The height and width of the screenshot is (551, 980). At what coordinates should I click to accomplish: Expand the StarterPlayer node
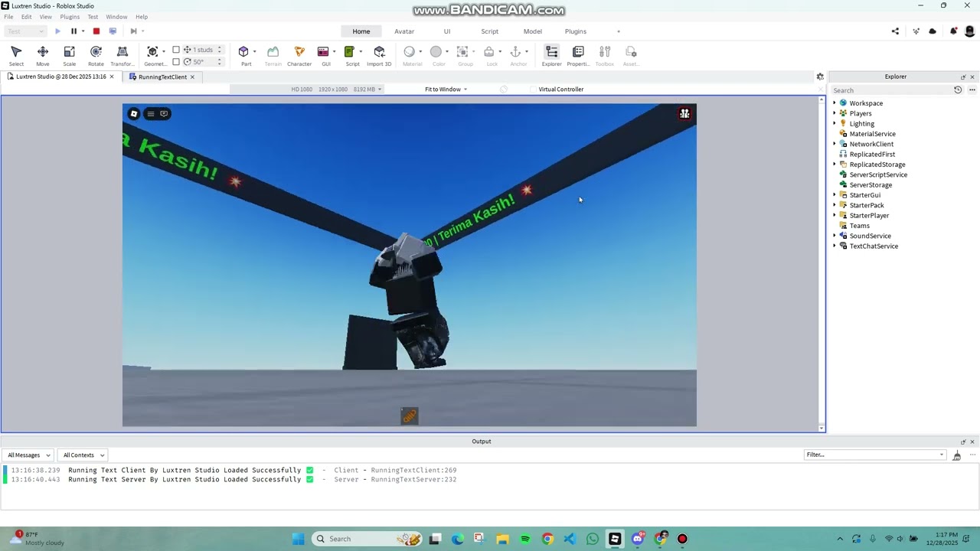click(835, 216)
